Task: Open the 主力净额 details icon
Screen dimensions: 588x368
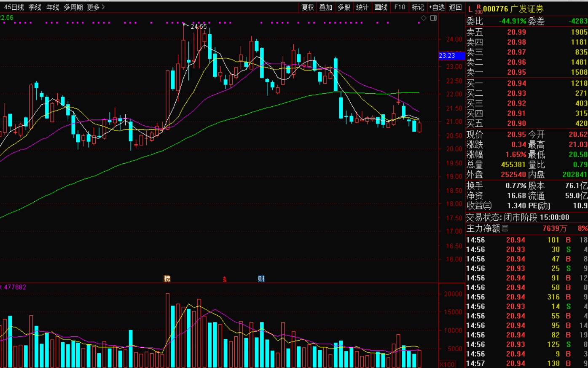Action: 505,228
